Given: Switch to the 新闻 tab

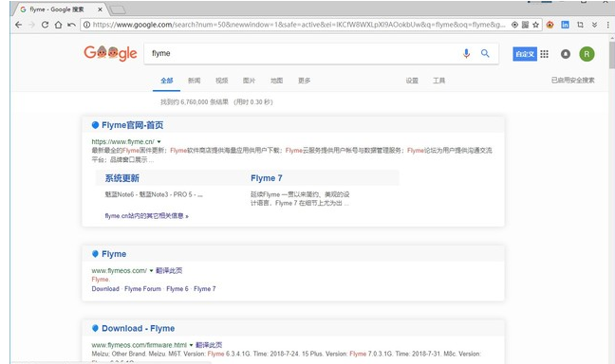Looking at the screenshot, I should tap(195, 81).
